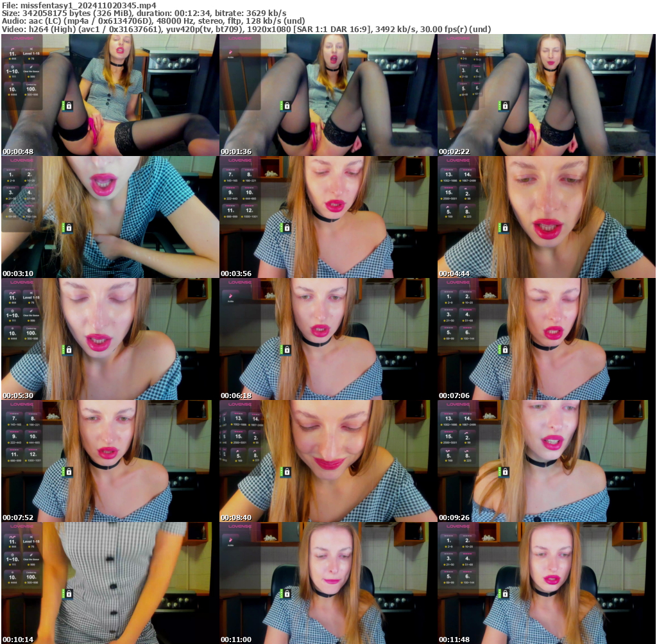Viewport: 657px width, 644px height.
Task: Select the Lovense banner in the 00:09:26 frame
Action: click(459, 403)
